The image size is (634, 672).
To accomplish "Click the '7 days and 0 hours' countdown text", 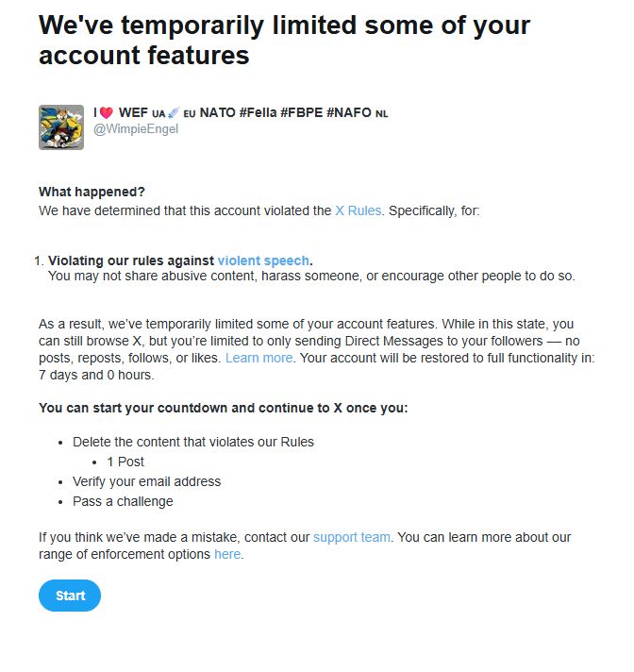I will pos(96,375).
